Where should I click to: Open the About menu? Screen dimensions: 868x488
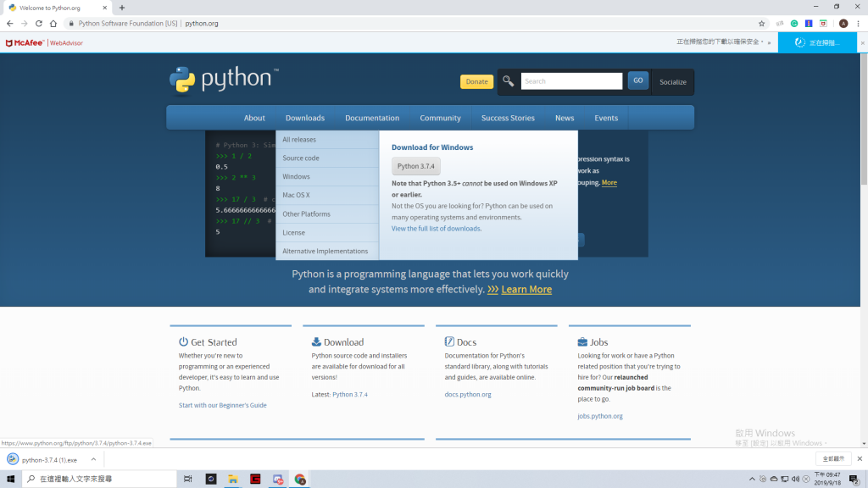[254, 118]
